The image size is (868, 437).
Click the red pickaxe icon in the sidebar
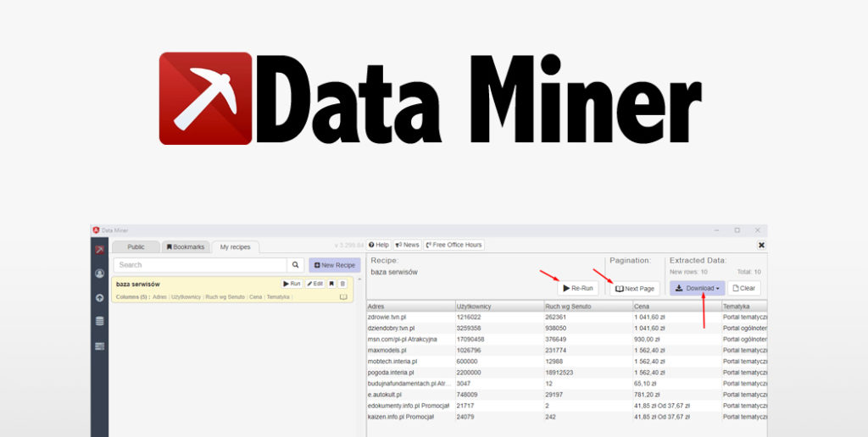[100, 250]
